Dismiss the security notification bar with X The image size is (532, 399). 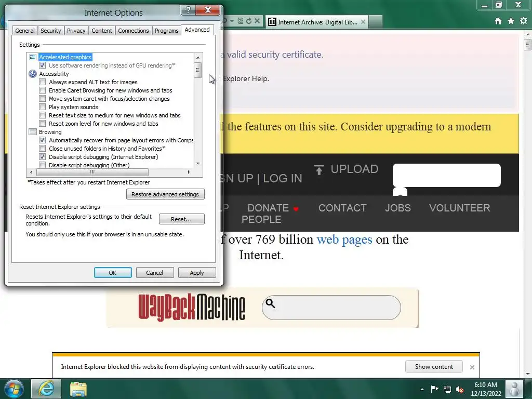tap(472, 367)
